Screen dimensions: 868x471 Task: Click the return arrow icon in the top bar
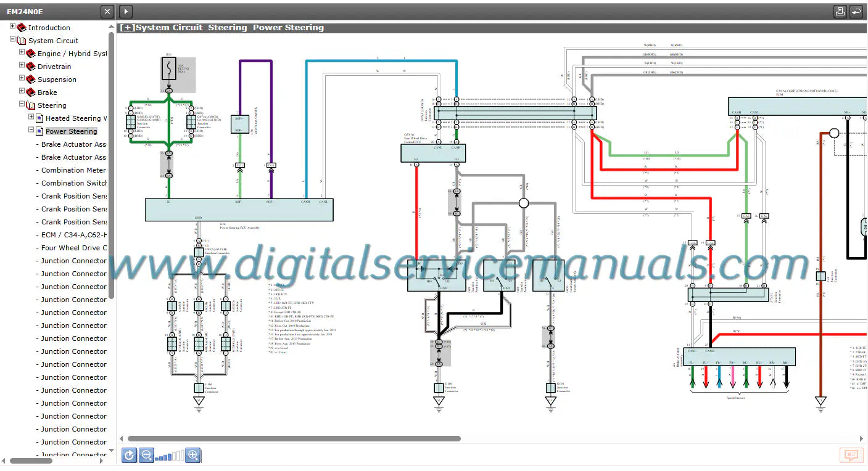pos(856,11)
